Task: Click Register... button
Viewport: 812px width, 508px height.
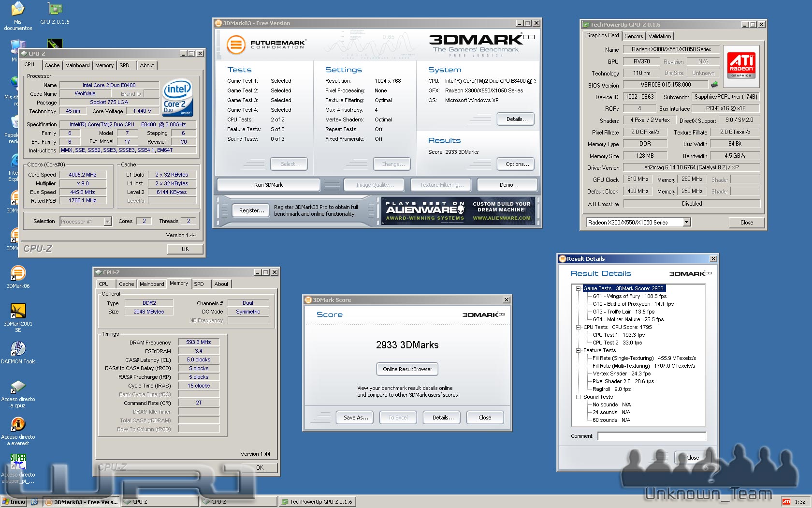Action: click(251, 210)
